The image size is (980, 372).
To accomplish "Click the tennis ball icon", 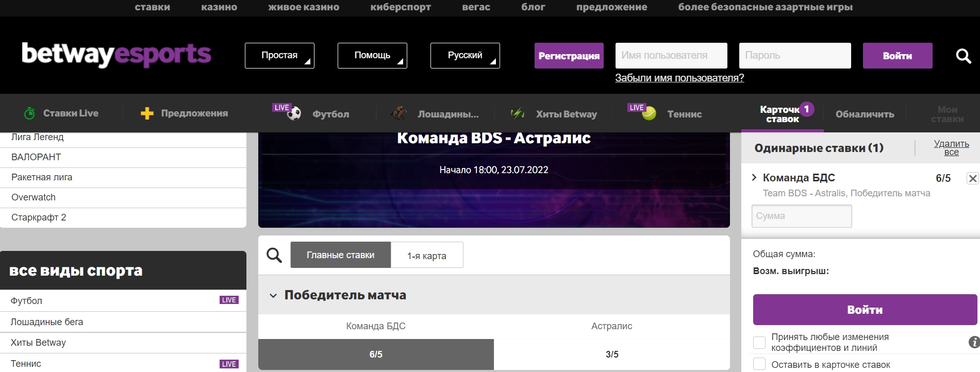I will coord(649,113).
